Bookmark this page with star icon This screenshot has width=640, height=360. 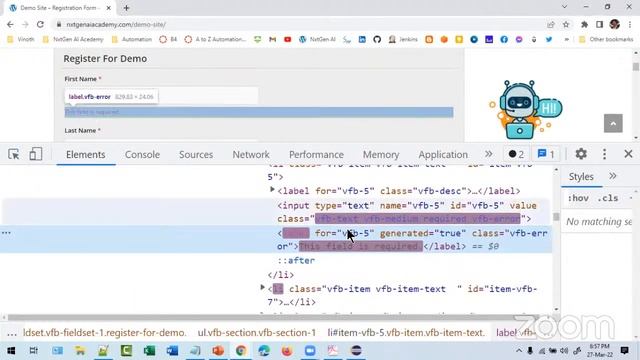pyautogui.click(x=566, y=24)
